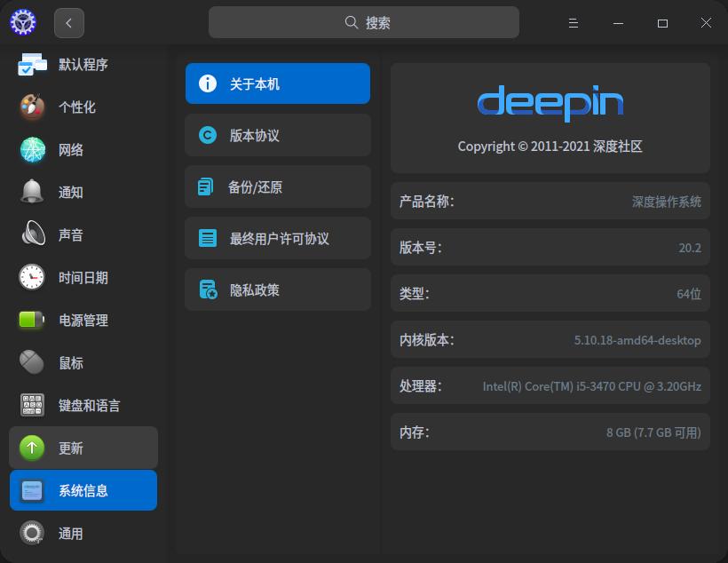Click the 64位 type value
This screenshot has height=563, width=728.
(x=689, y=294)
